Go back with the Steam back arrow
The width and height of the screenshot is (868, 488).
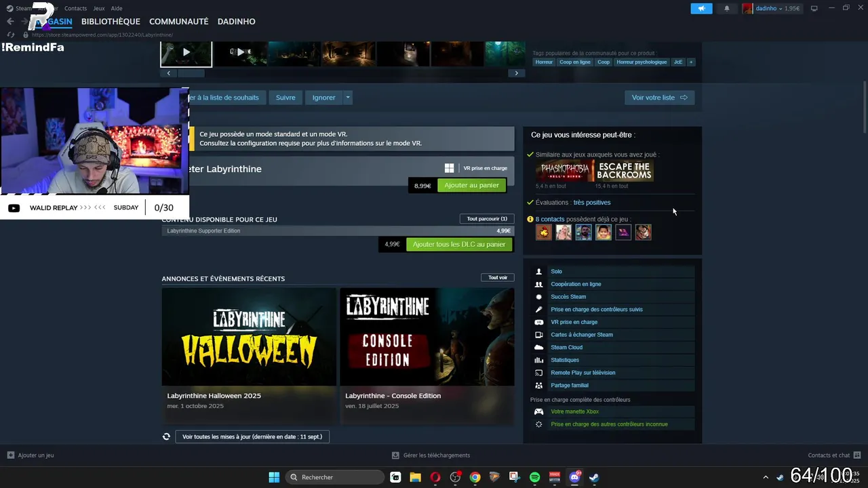[10, 22]
